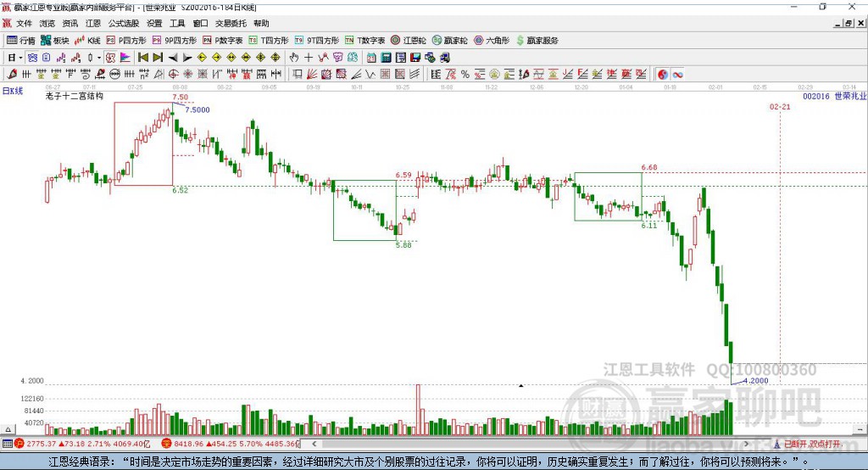
Task: Open the 江恩 menu
Action: coord(93,23)
